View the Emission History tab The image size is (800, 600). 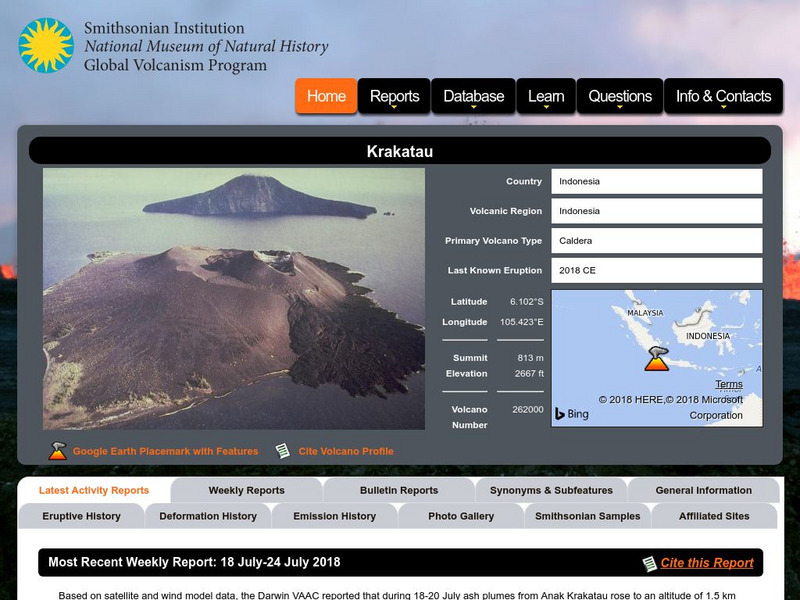[335, 516]
